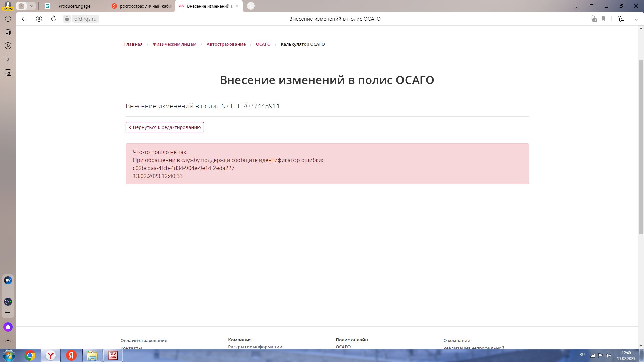Viewport: 644px width, 362px height.
Task: Open Yandex Browser from the taskbar
Action: tap(51, 355)
